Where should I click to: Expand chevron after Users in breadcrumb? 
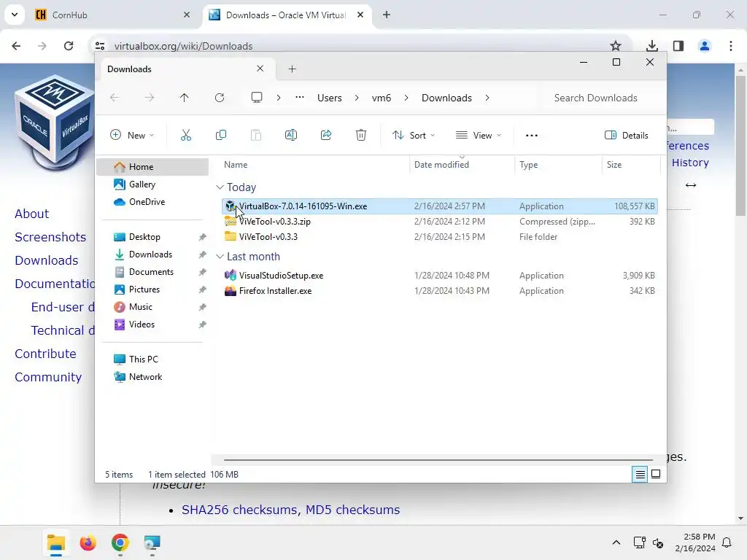(x=356, y=98)
